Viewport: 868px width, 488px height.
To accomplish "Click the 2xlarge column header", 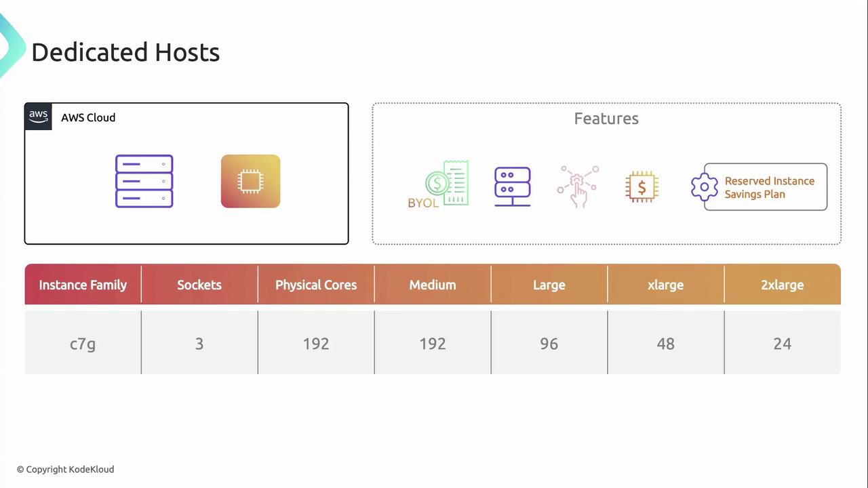I will click(x=783, y=285).
